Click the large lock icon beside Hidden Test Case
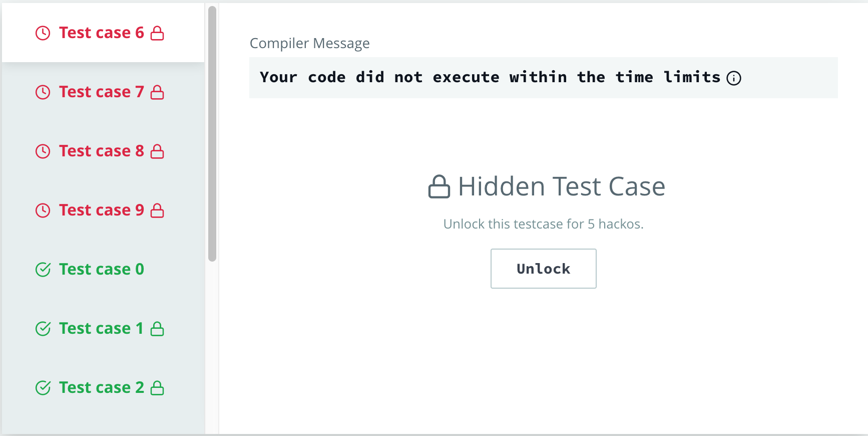 pos(439,187)
